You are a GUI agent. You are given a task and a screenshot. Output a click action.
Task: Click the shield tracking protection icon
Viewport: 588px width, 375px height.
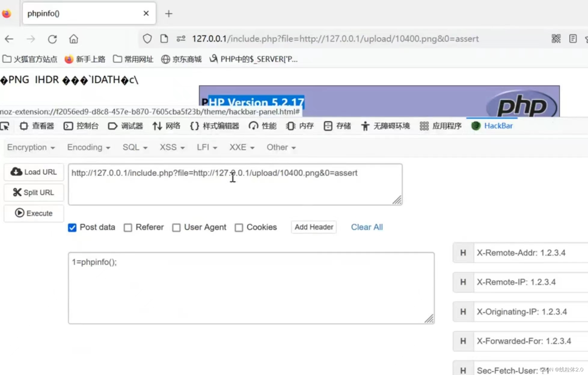pos(147,39)
